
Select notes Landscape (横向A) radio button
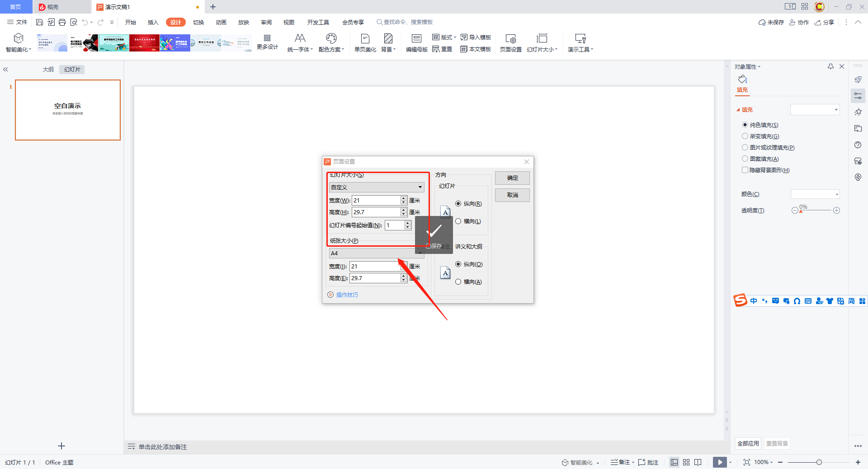458,282
